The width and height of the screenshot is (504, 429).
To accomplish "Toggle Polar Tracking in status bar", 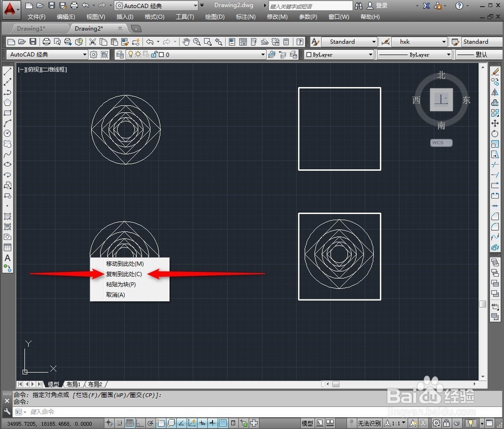I will (x=150, y=423).
